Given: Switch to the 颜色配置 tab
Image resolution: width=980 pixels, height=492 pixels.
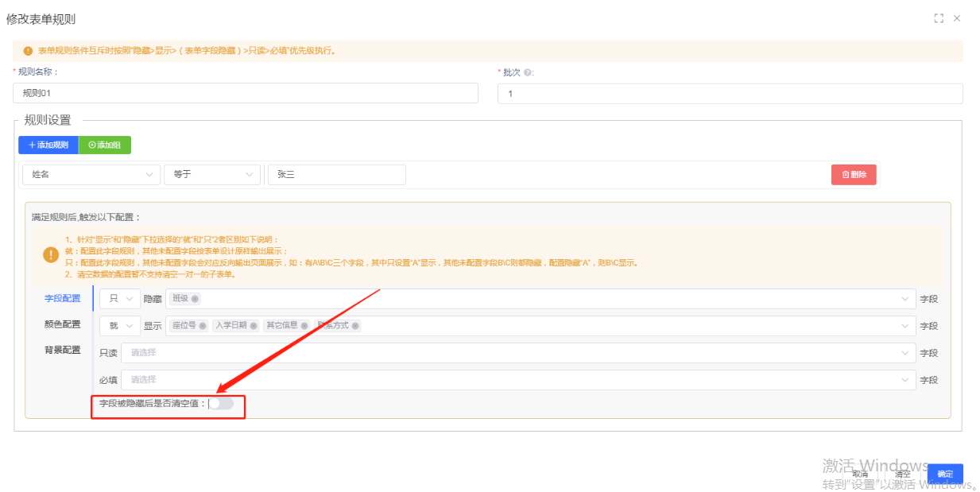Looking at the screenshot, I should pos(62,324).
